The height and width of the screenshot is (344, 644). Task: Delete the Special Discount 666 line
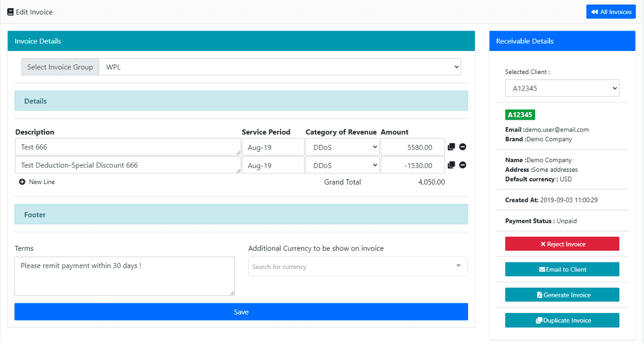[462, 165]
